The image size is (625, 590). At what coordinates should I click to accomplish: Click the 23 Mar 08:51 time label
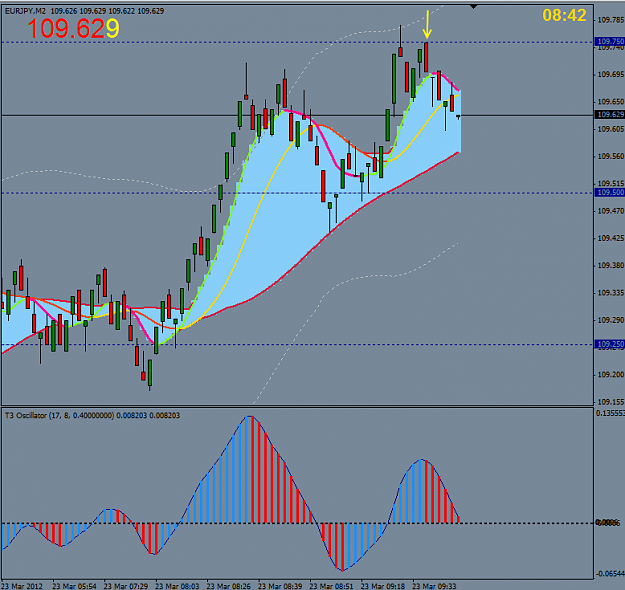point(332,586)
